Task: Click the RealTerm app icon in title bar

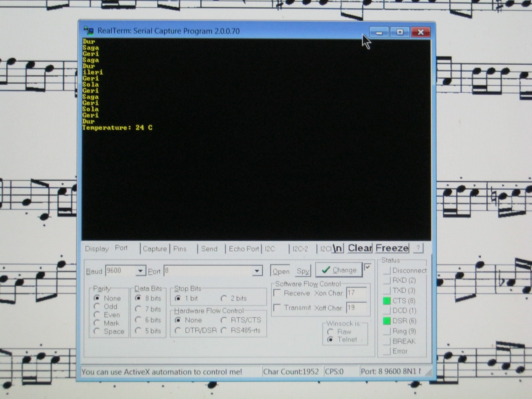Action: pyautogui.click(x=89, y=31)
